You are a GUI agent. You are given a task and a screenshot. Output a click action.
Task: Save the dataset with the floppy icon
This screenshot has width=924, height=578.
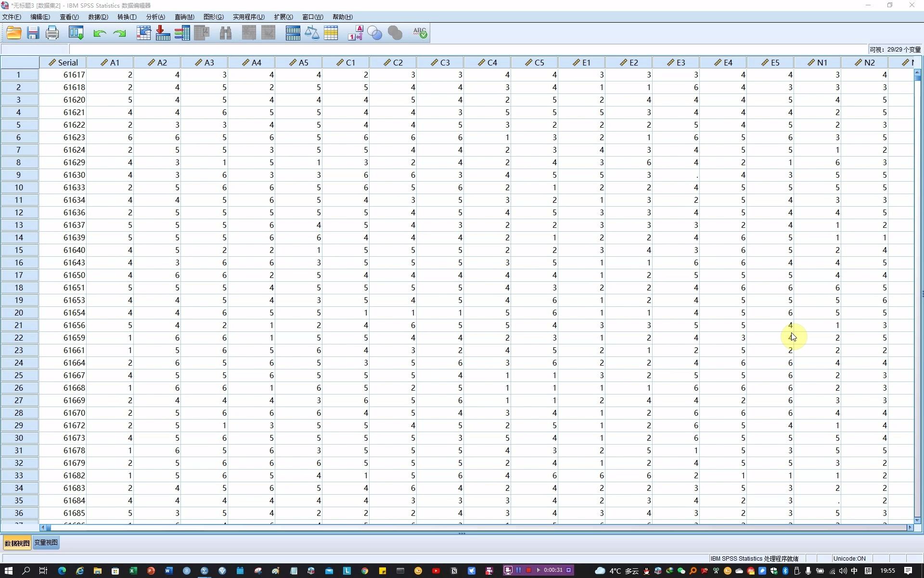(33, 33)
